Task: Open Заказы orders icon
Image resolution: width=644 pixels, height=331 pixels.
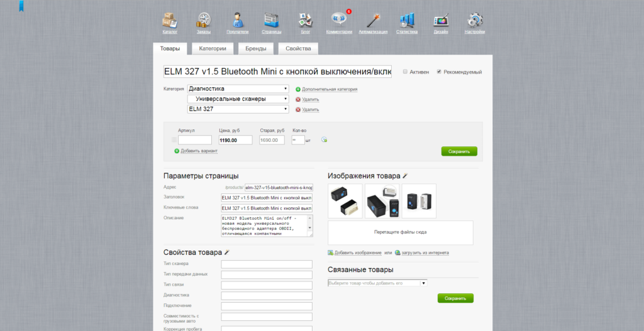Action: 204,21
